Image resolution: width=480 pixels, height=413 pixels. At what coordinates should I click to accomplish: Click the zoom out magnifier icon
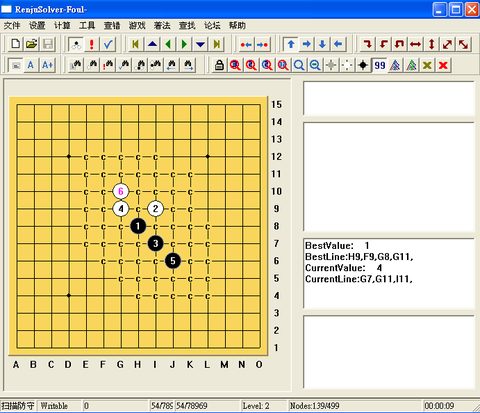click(x=315, y=65)
